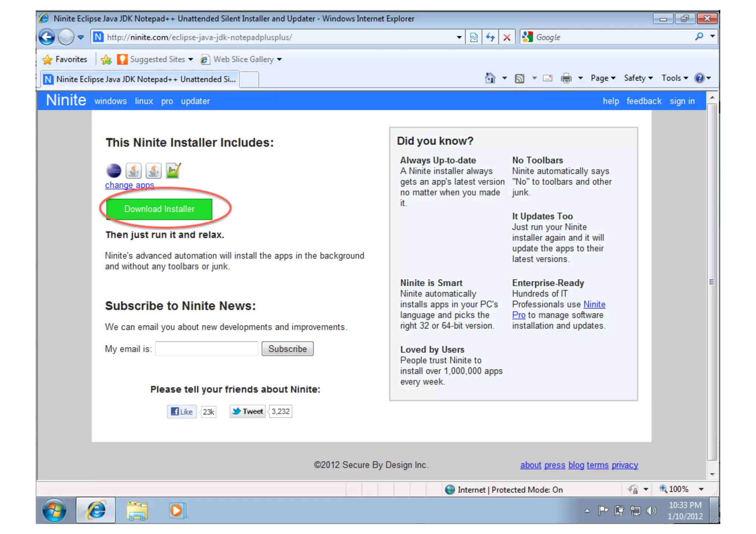Image resolution: width=756 pixels, height=534 pixels.
Task: Click the Compatibility View icon
Action: (x=474, y=37)
